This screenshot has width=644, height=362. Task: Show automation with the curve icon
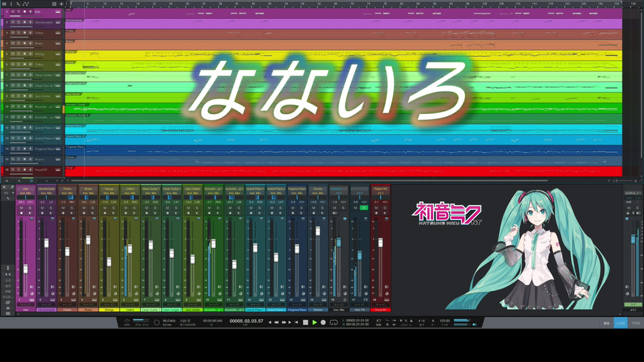tap(25, 4)
